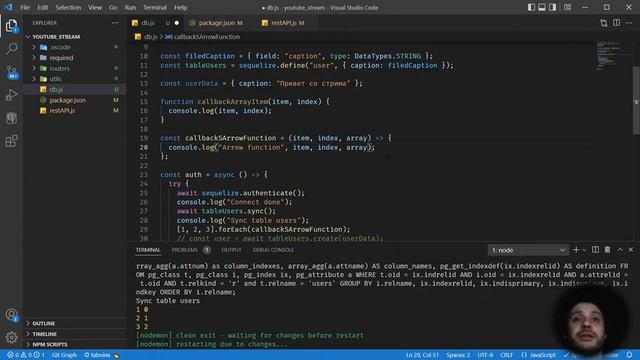640x360 pixels.
Task: Click the notifications bell in status bar
Action: [x=629, y=355]
